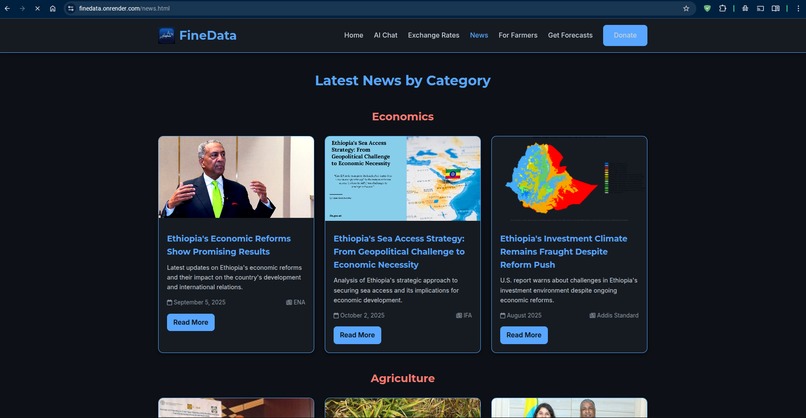This screenshot has height=418, width=806.
Task: Go back using the browser back arrow
Action: (x=7, y=8)
